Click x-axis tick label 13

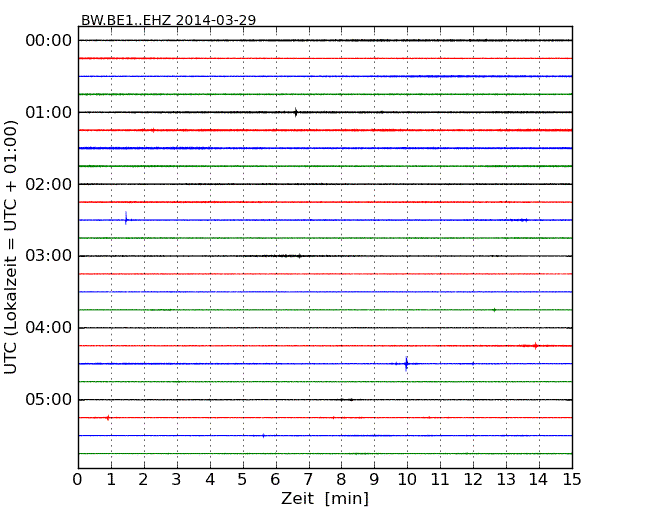[506, 480]
